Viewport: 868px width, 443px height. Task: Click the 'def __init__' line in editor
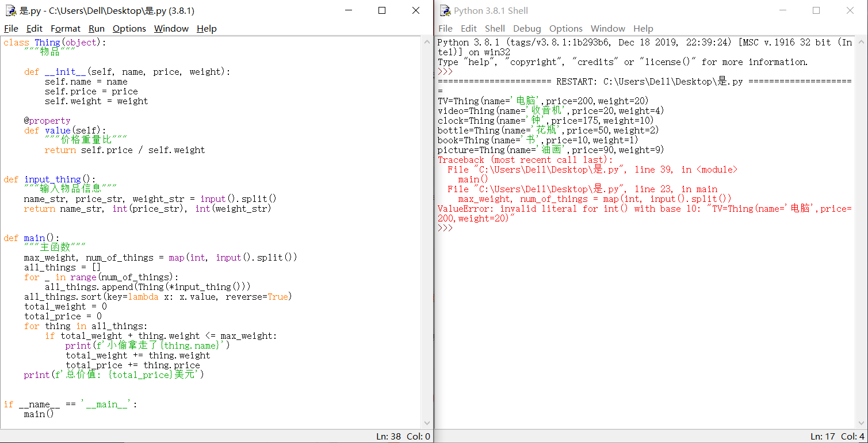pos(127,72)
